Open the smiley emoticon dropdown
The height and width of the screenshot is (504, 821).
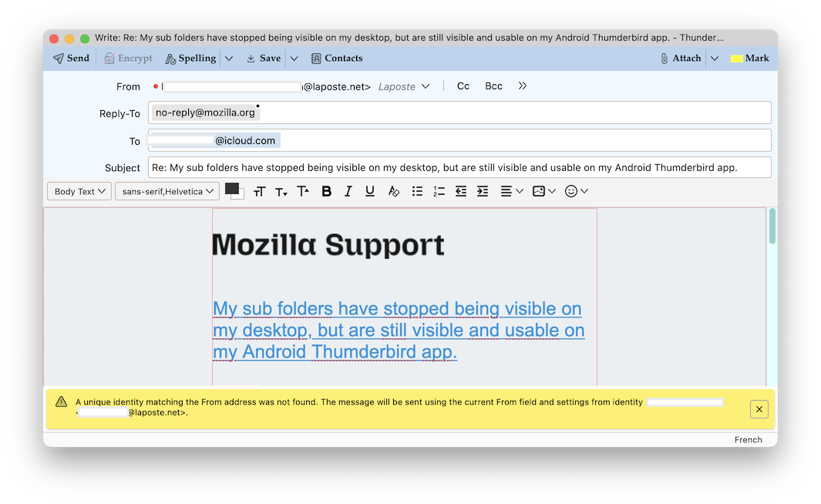[577, 192]
